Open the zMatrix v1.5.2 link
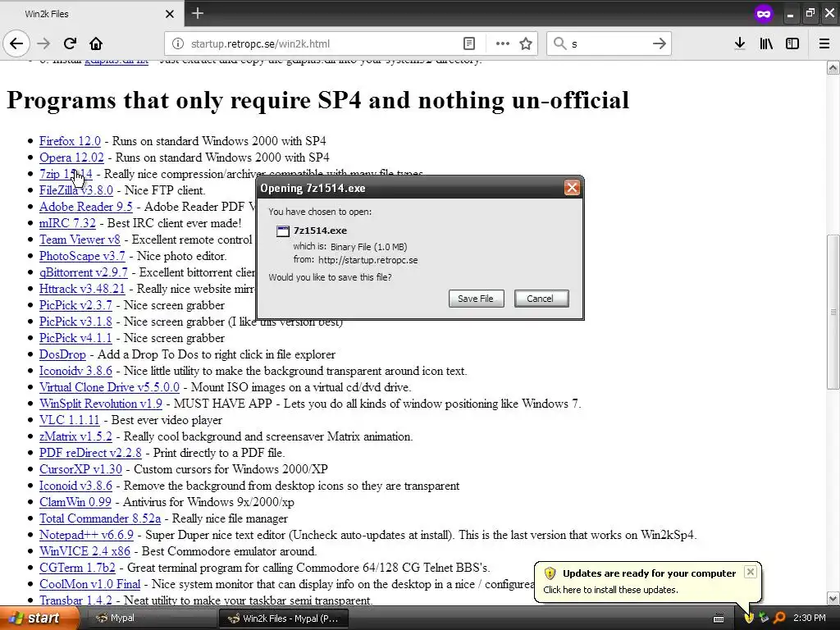Viewport: 840px width, 630px height. tap(75, 436)
